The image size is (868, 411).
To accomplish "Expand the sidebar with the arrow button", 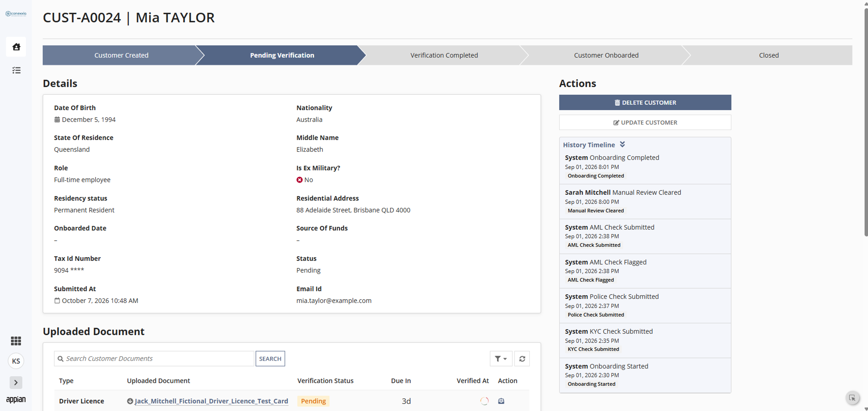I will pyautogui.click(x=16, y=382).
